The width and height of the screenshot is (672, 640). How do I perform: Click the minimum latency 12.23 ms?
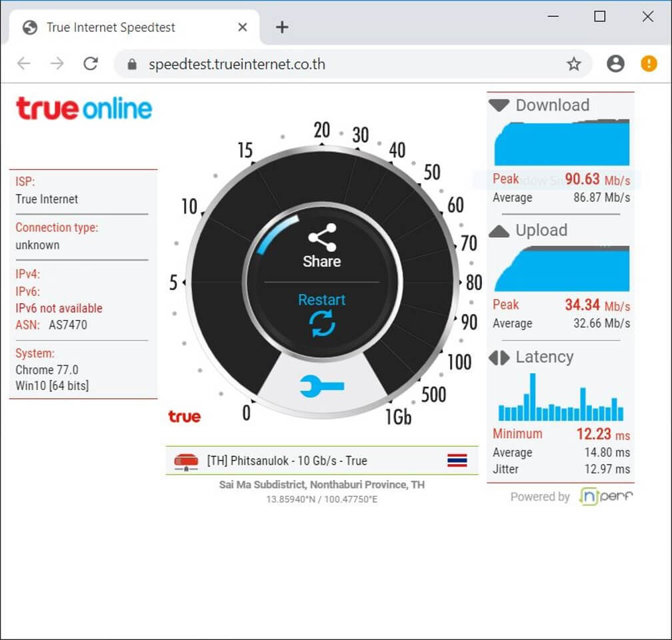(x=603, y=434)
